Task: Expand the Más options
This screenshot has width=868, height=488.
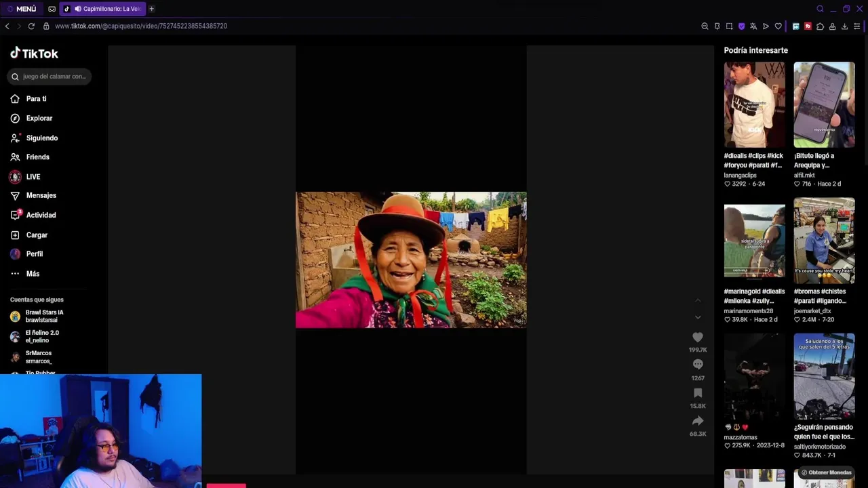Action: pos(25,274)
